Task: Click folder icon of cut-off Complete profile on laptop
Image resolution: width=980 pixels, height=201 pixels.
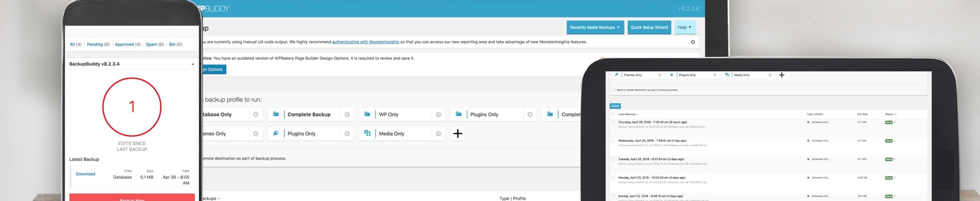Action: pos(550,114)
